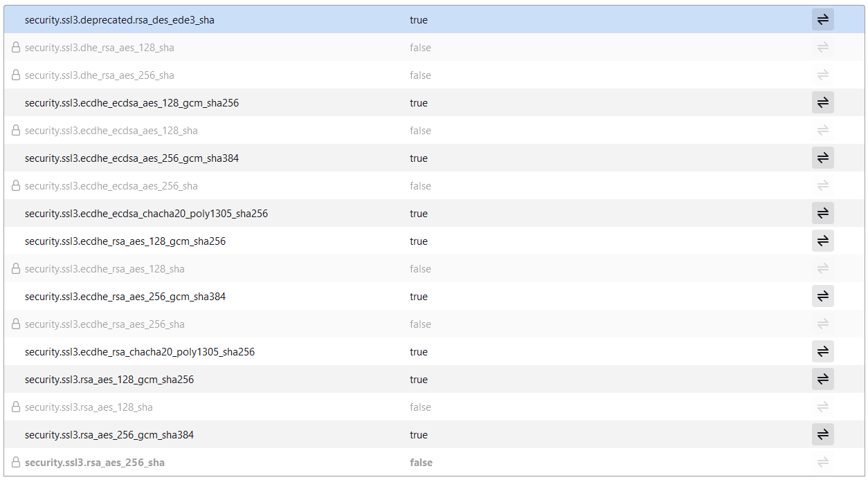Screen dimensions: 868x482
Task: Click the dimmed toggle button for security.ssl3.dhe_rsa_aes_256_sha
Action: pyautogui.click(x=823, y=75)
